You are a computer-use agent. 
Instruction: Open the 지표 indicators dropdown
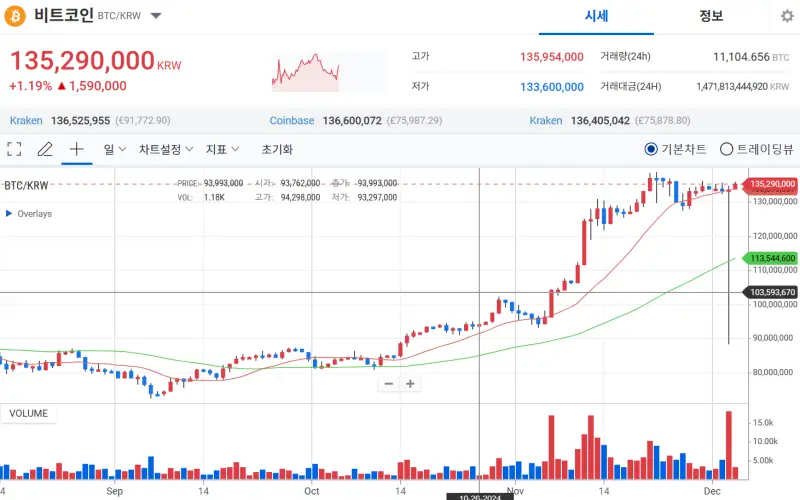tap(222, 149)
